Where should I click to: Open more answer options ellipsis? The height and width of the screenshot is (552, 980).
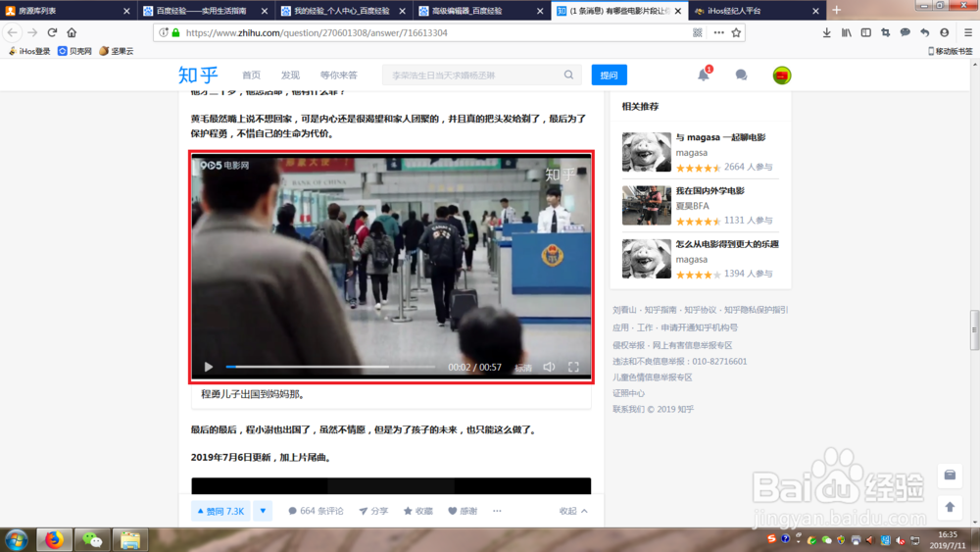497,511
